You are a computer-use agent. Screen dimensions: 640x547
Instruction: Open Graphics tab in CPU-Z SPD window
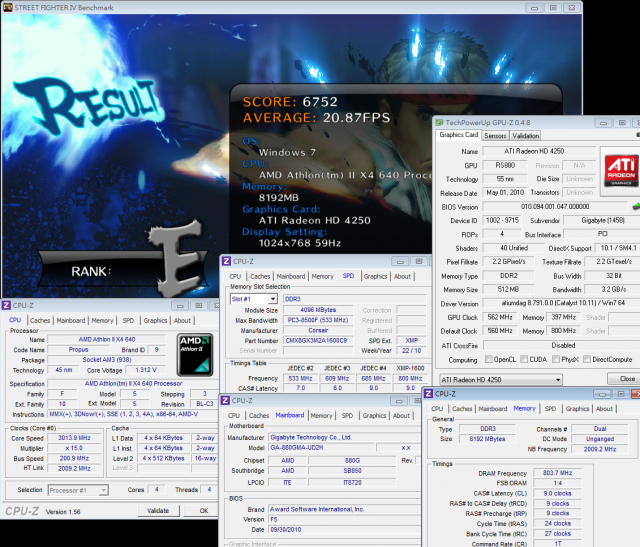click(x=375, y=276)
